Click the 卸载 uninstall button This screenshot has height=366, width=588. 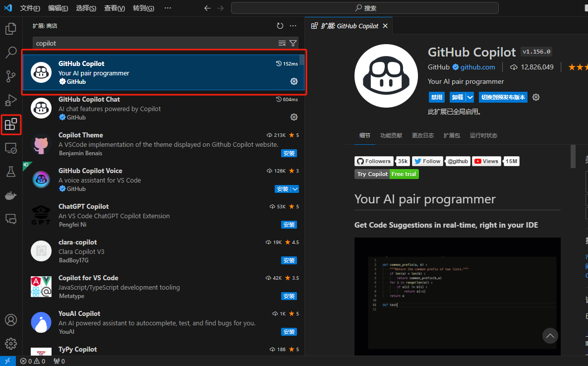(x=458, y=97)
